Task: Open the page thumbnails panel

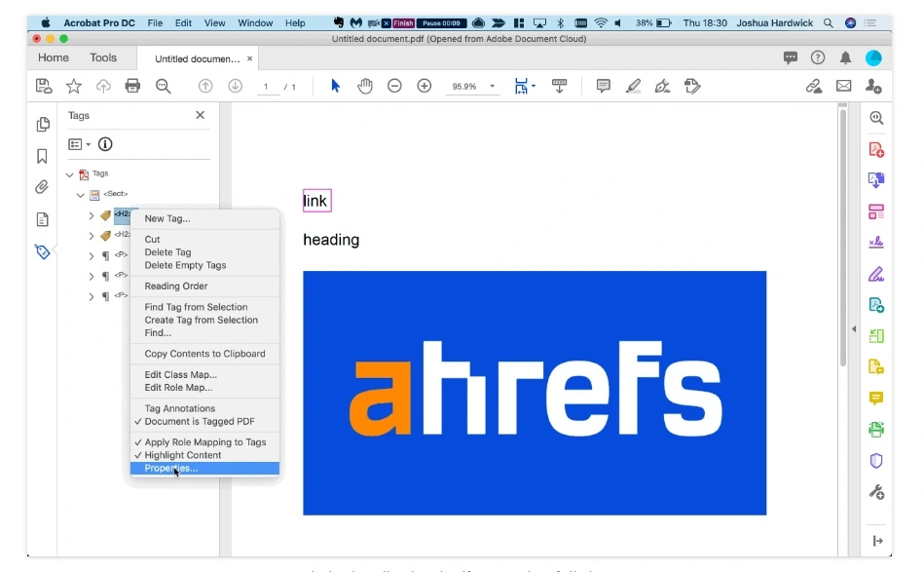Action: [43, 124]
